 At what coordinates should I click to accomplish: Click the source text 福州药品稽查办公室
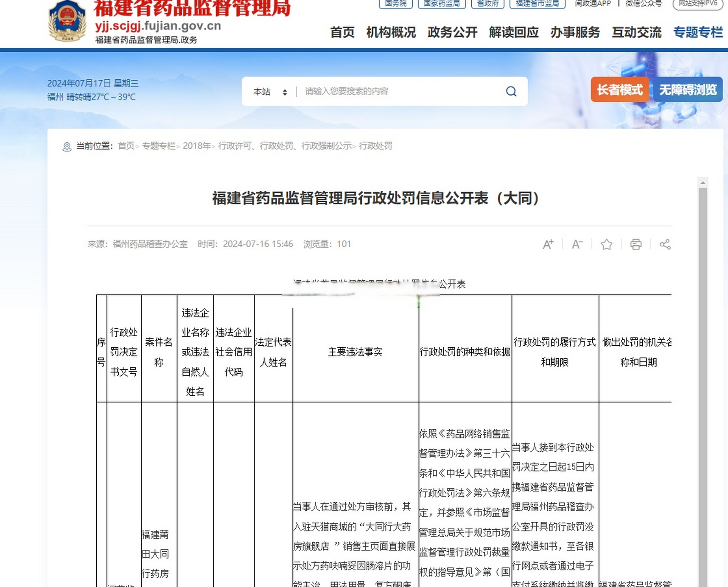pos(150,244)
